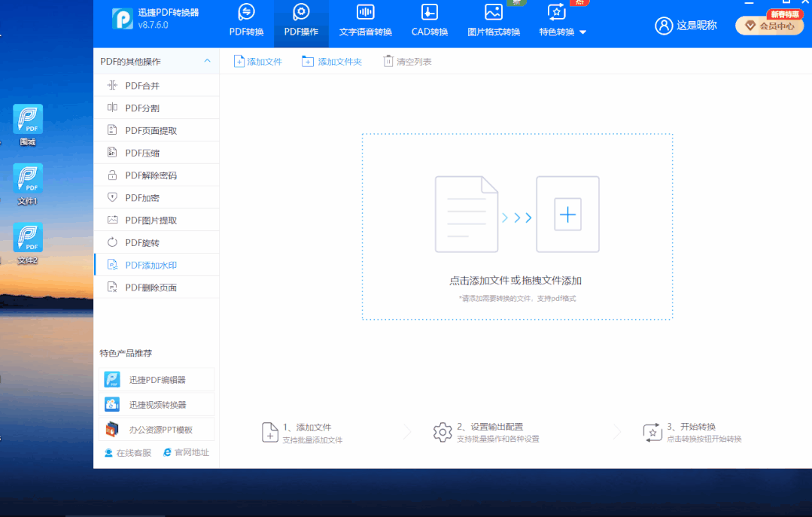Open 迅捷PDF编辑器 recommended product
812x517 pixels.
coord(157,380)
